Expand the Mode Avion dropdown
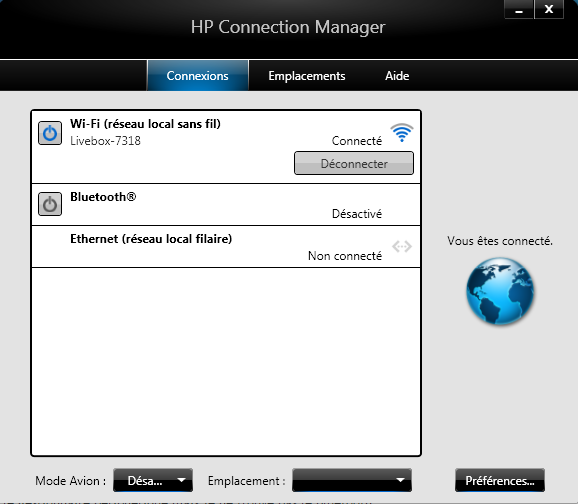Viewport: 578px width, 504px height. 153,480
